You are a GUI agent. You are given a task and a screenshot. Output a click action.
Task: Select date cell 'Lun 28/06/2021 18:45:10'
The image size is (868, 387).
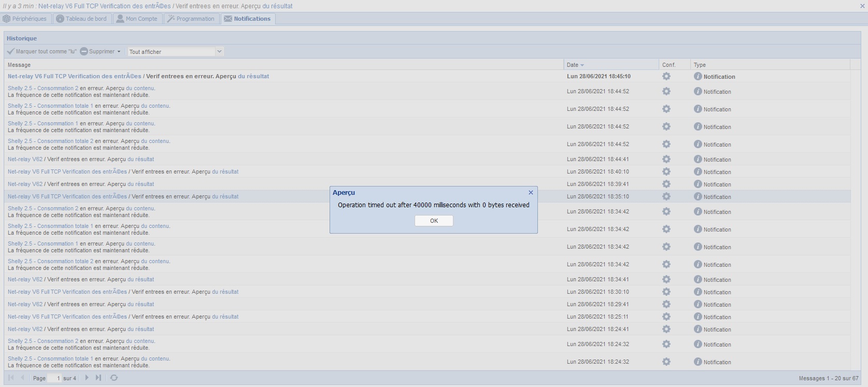pyautogui.click(x=599, y=76)
